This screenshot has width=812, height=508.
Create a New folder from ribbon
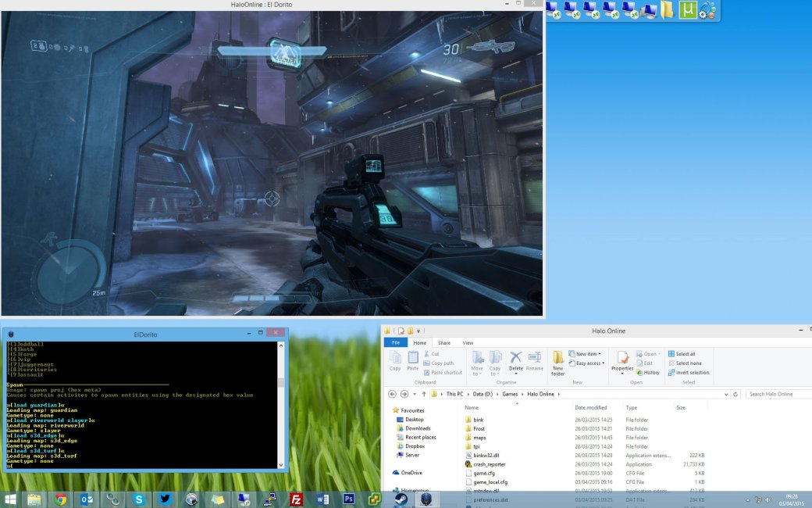[557, 363]
